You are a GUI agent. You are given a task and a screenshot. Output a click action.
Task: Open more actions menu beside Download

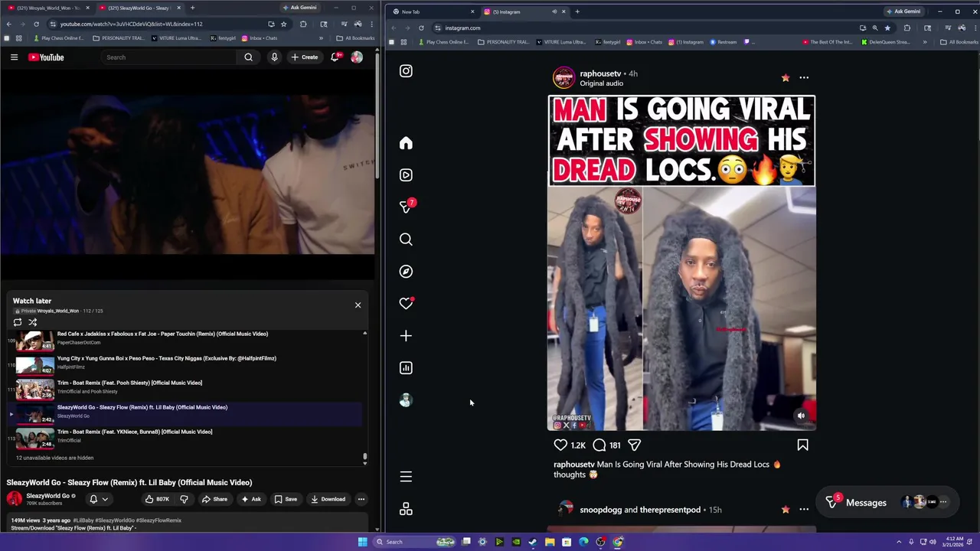point(361,499)
